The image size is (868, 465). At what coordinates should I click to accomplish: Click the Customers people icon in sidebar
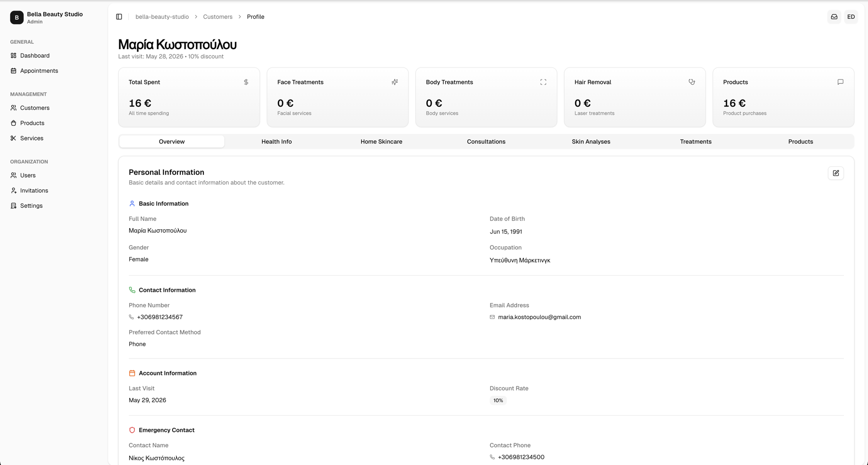(x=14, y=108)
